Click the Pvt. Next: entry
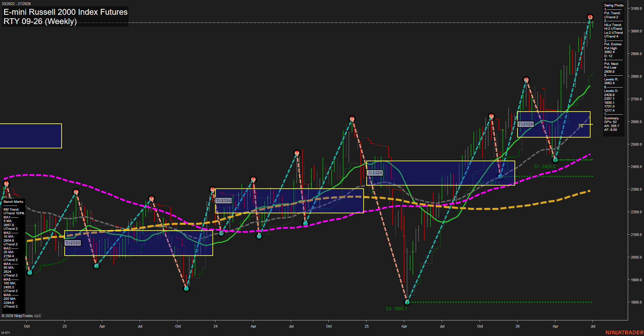The image size is (644, 336). click(x=611, y=64)
